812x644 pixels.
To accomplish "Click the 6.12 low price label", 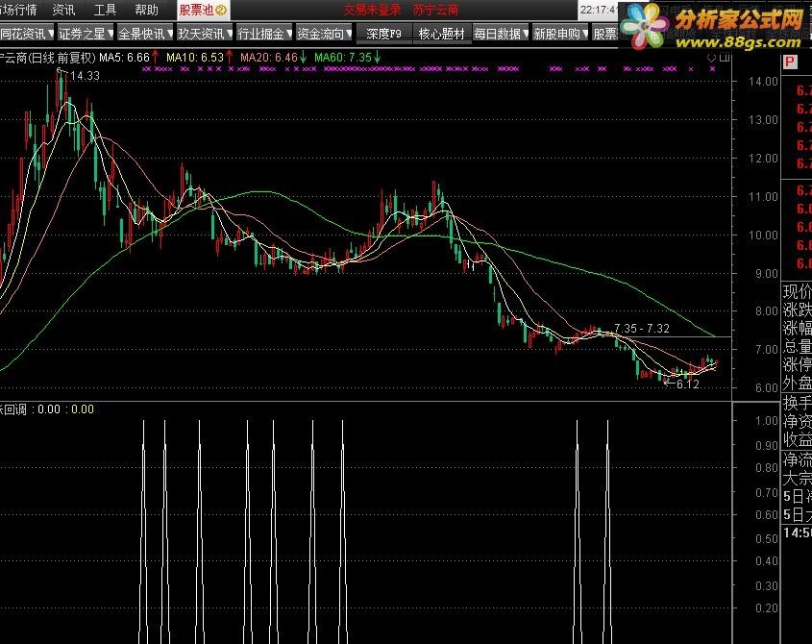I will (x=688, y=384).
